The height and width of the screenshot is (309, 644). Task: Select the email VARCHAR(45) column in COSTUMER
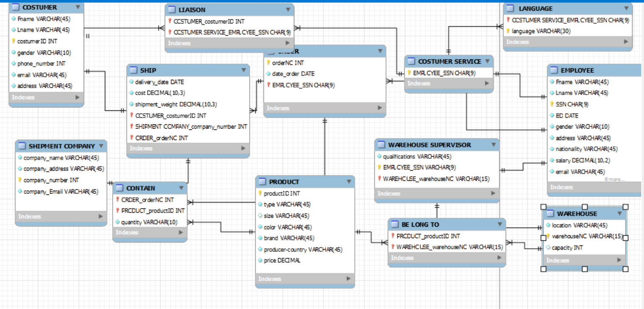46,75
